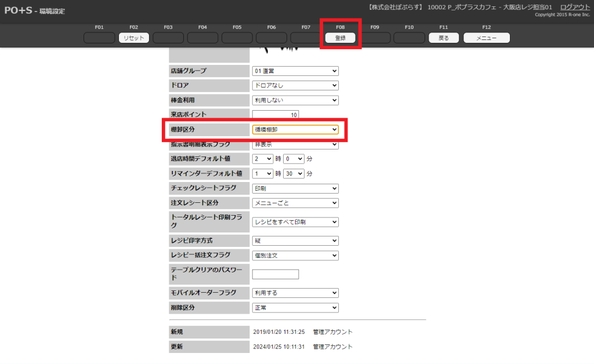
Task: Click the 登録 (F08) register button
Action: [x=341, y=38]
